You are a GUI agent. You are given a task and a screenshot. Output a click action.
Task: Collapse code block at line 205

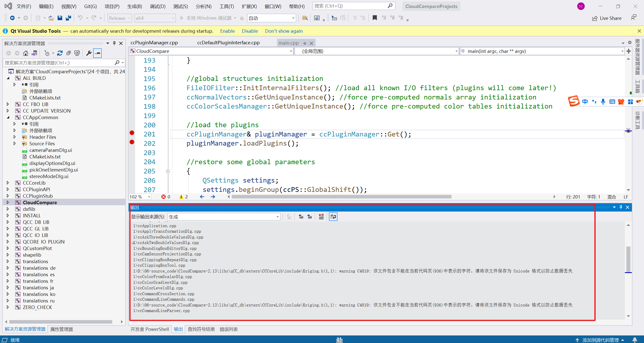pyautogui.click(x=168, y=171)
